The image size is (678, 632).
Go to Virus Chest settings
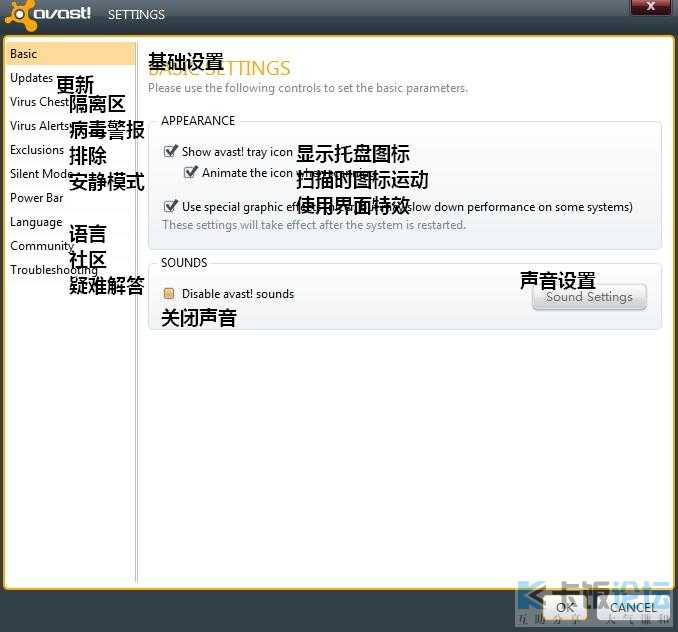pos(39,102)
